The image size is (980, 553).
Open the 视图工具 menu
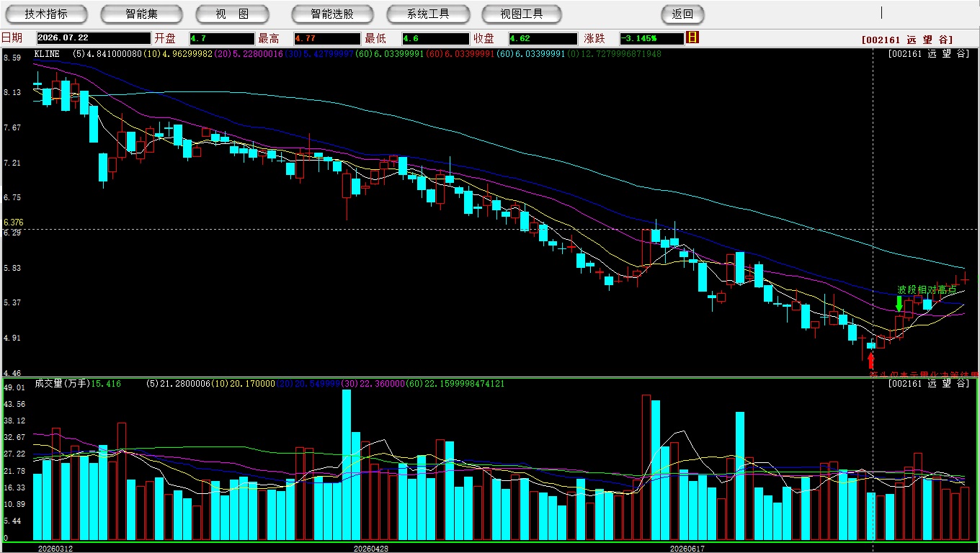[522, 14]
